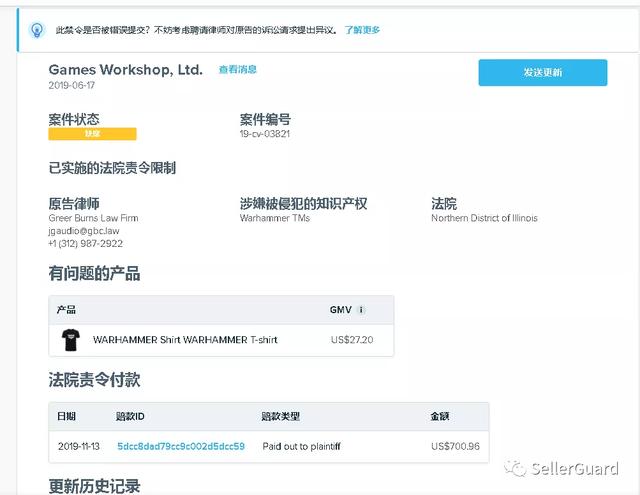This screenshot has height=495, width=640.
Task: Select case number 19-cv-03821
Action: 265,134
